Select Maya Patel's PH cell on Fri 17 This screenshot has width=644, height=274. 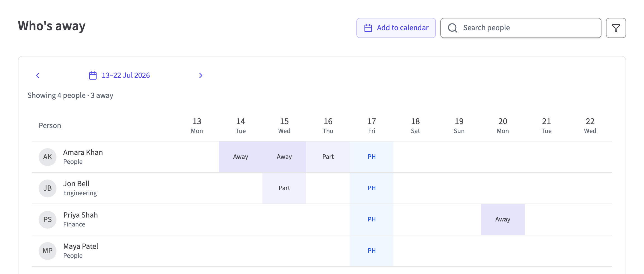click(x=372, y=251)
